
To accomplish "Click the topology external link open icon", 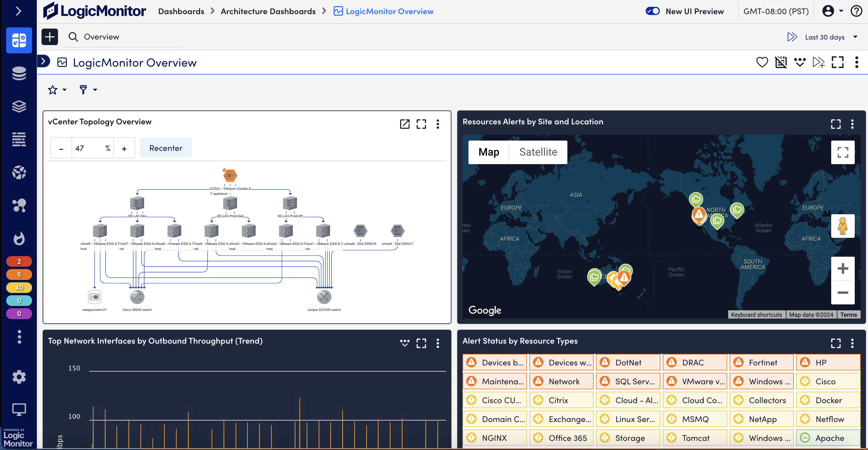I will pyautogui.click(x=404, y=124).
